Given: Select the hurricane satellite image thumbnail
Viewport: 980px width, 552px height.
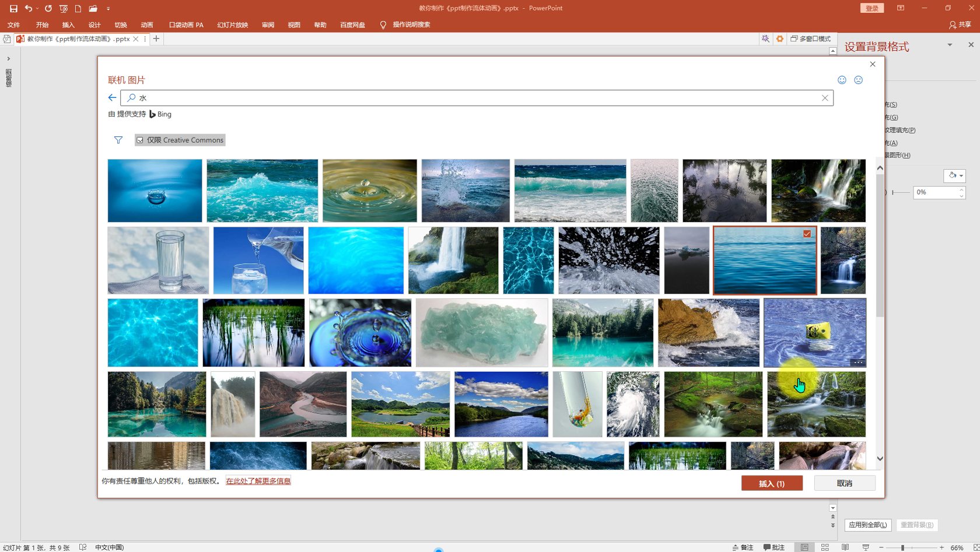Looking at the screenshot, I should click(633, 405).
